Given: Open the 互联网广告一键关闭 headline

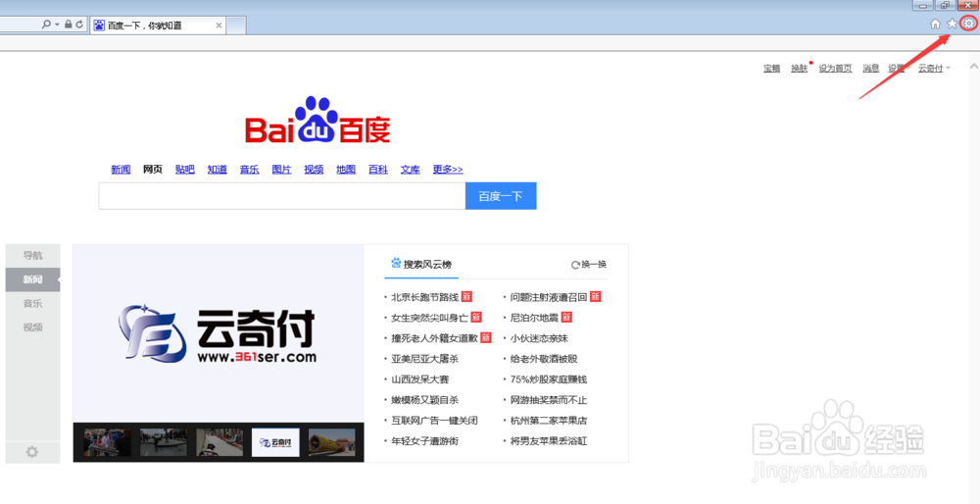Looking at the screenshot, I should point(435,421).
